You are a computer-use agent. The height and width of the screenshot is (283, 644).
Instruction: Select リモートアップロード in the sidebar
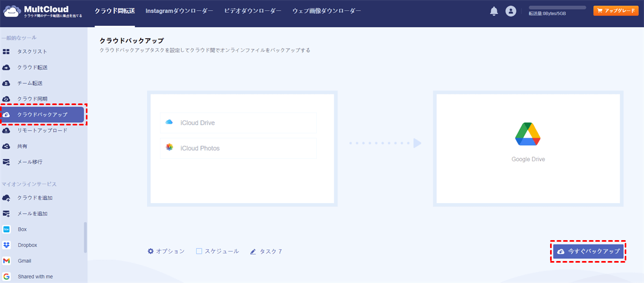[43, 130]
